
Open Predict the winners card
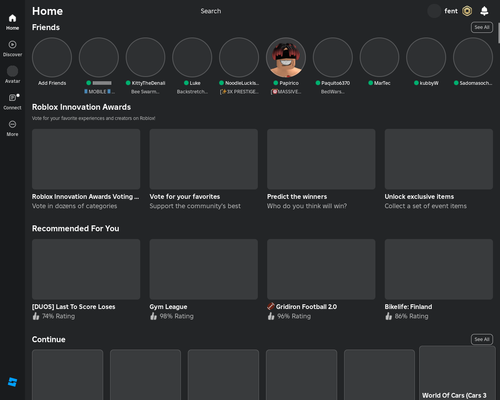click(x=321, y=159)
